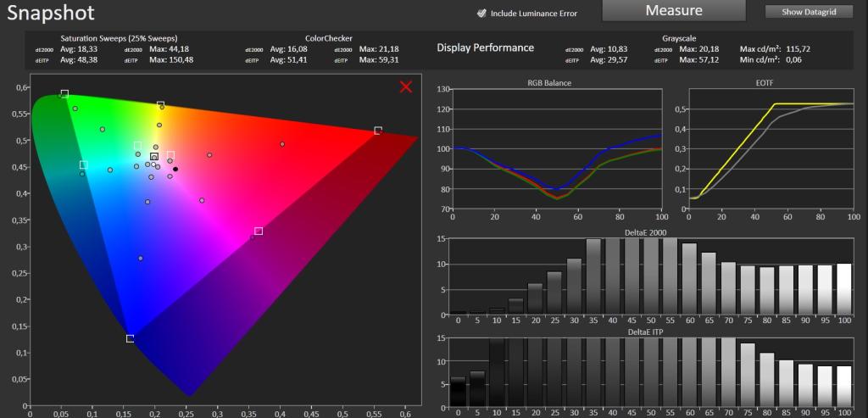Click Saturation Sweeps Max: 150,48 value
Screen dimensions: 868x418
pyautogui.click(x=171, y=59)
